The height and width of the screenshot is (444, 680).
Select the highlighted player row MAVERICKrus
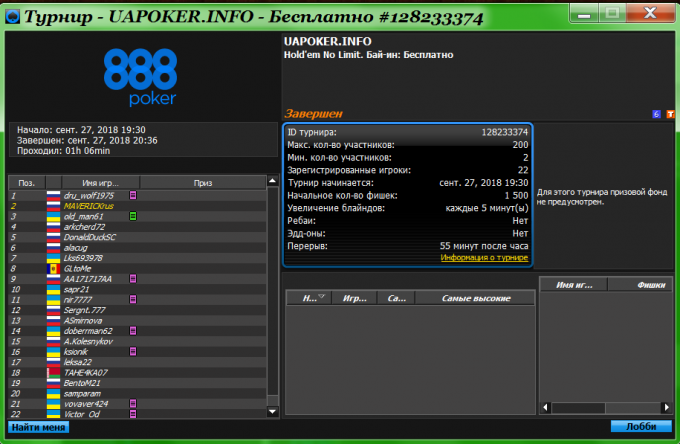tap(137, 206)
